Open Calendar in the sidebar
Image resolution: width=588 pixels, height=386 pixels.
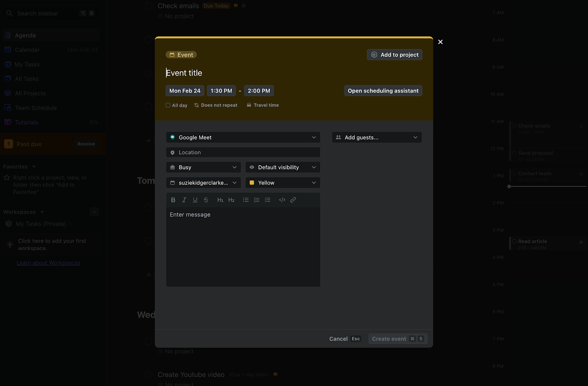pos(51,50)
